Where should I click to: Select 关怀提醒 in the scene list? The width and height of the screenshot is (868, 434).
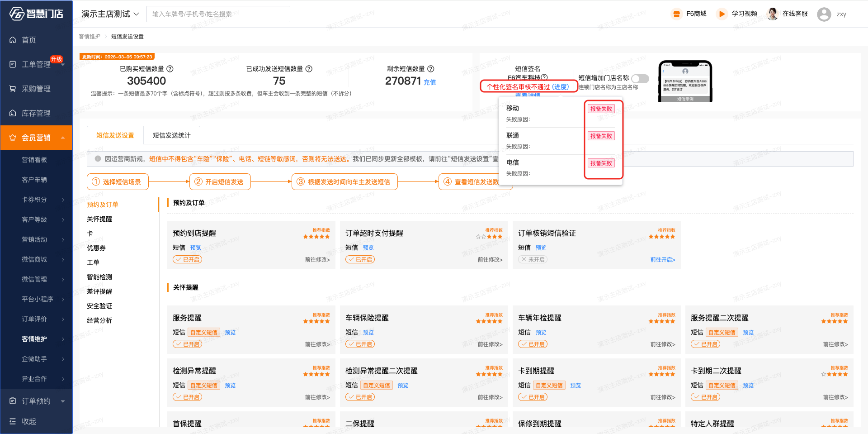(x=99, y=219)
